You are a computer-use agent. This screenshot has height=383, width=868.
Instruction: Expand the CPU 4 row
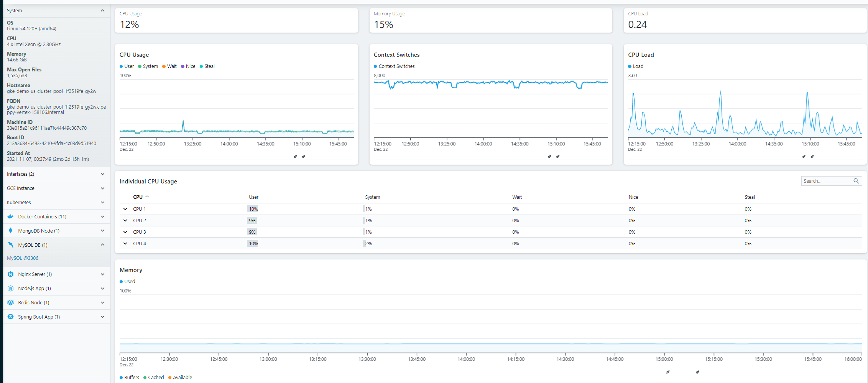pos(125,244)
